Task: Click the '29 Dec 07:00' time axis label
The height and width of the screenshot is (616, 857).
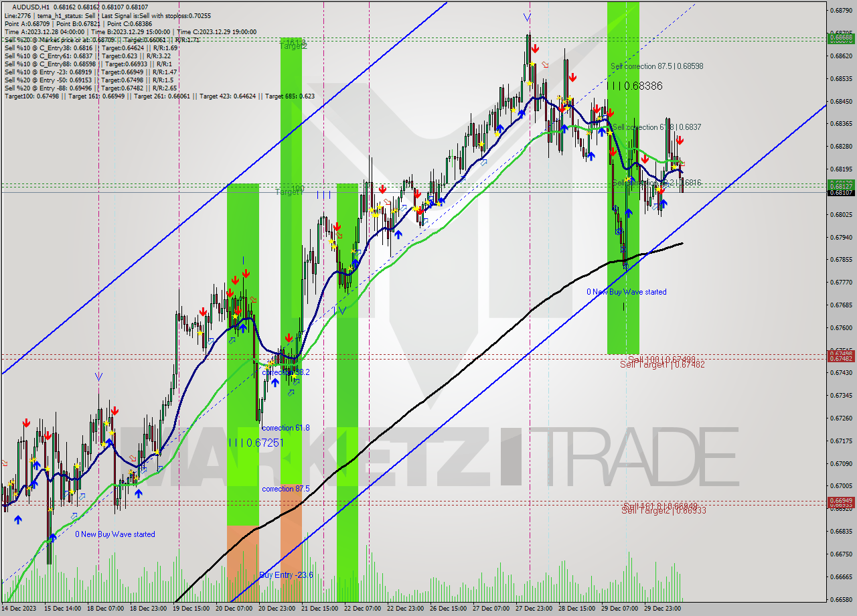Action: pos(620,609)
